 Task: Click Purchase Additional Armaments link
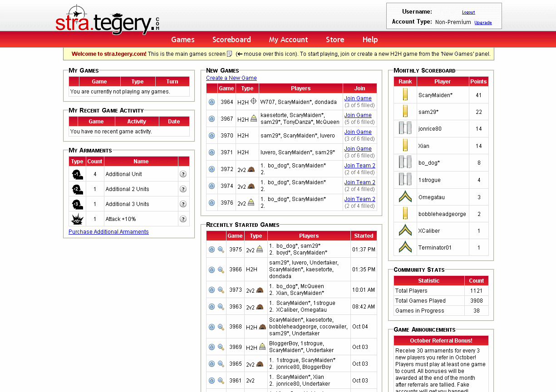(x=108, y=232)
